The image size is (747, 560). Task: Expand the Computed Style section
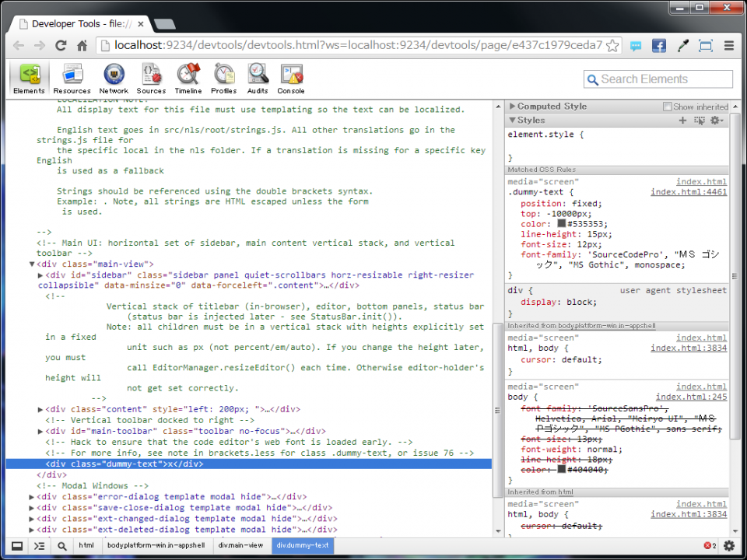click(x=512, y=107)
